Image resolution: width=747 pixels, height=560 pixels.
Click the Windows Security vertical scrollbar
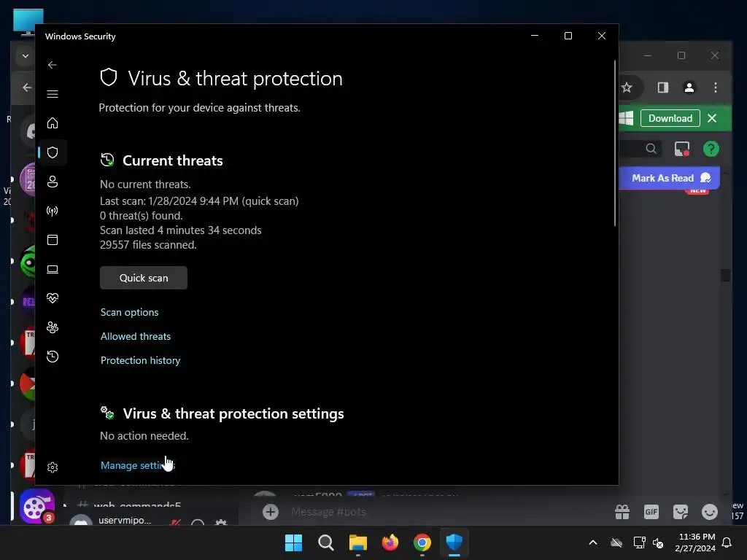point(615,143)
